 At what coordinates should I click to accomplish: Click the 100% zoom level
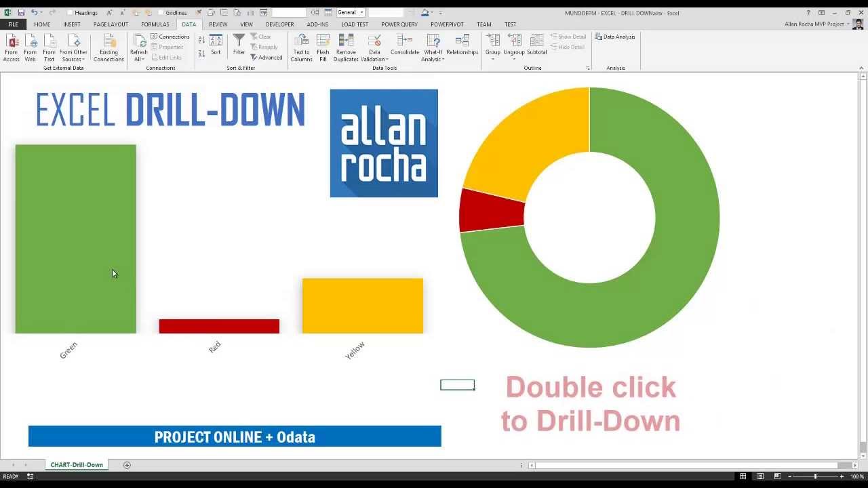coord(856,476)
